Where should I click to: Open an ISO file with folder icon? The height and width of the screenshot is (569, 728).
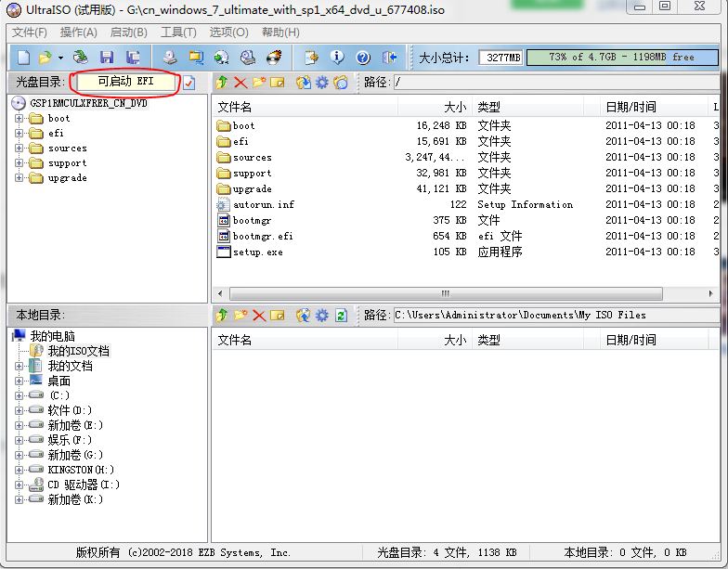pyautogui.click(x=45, y=58)
